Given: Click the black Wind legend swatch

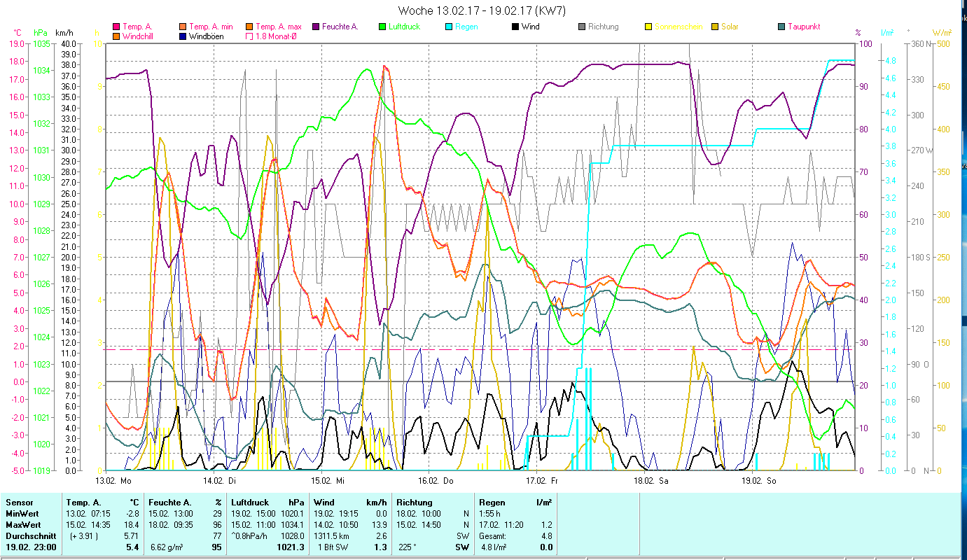Looking at the screenshot, I should tap(515, 27).
